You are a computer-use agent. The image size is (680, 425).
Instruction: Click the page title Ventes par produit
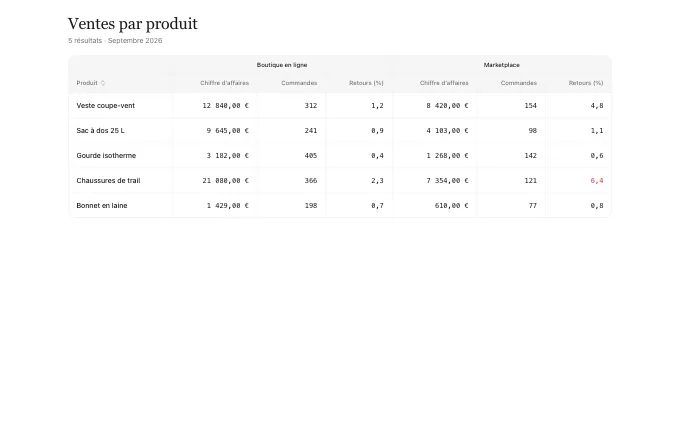[133, 23]
